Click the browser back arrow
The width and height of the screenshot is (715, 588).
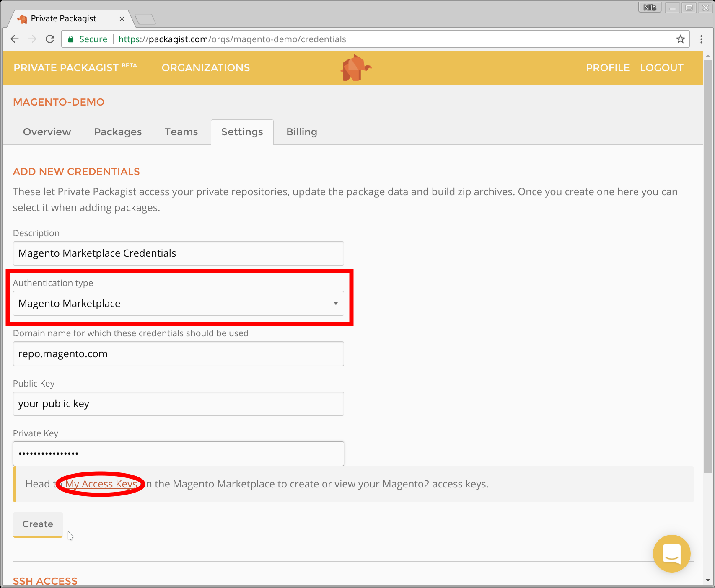point(15,39)
